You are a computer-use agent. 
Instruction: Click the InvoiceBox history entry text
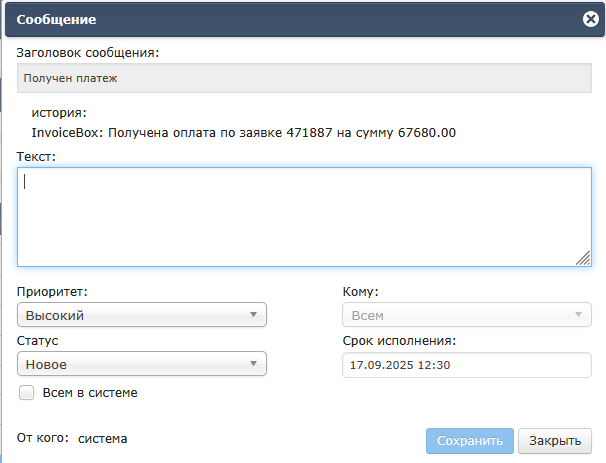[x=244, y=132]
